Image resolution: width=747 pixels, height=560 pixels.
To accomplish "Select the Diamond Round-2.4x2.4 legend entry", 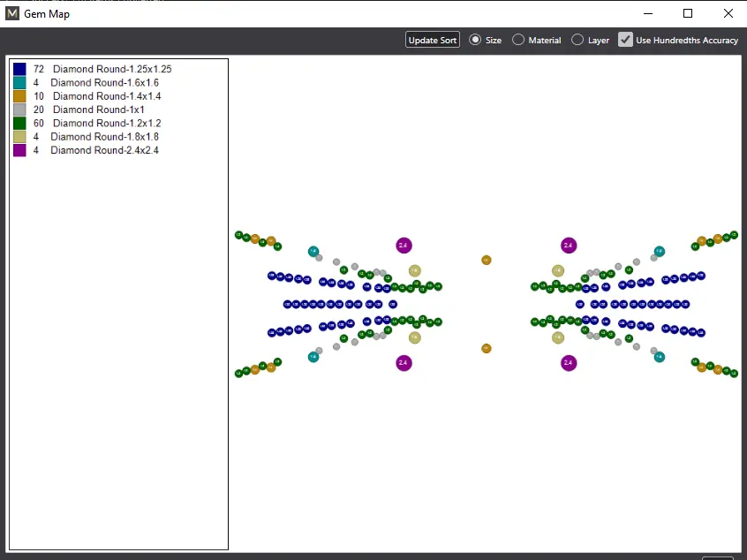I will click(x=104, y=150).
